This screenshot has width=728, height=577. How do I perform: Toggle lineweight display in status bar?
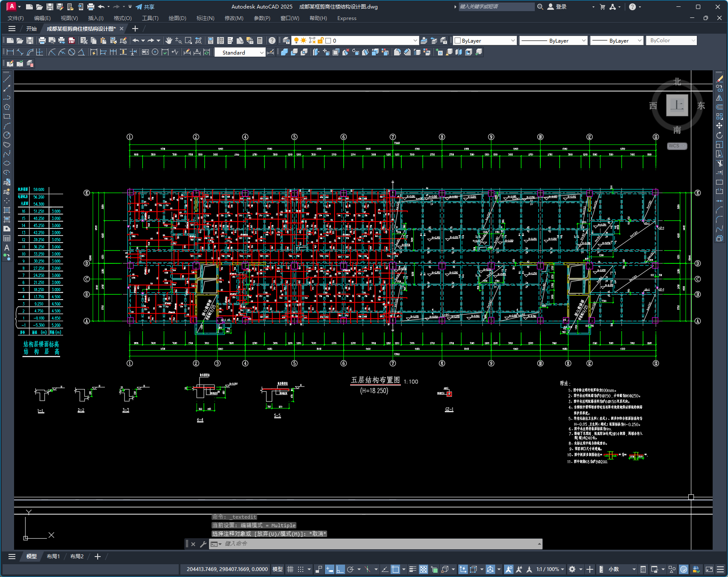pos(412,569)
